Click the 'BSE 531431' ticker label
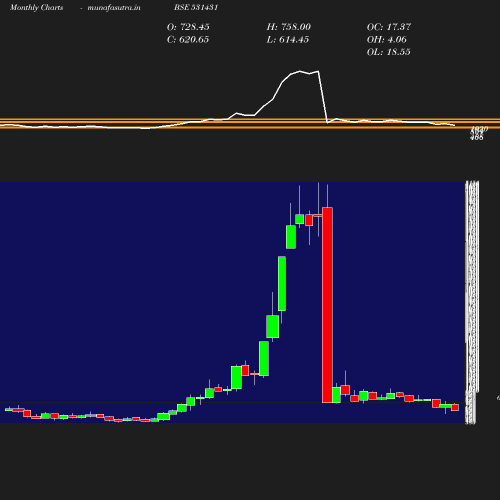The height and width of the screenshot is (500, 500). point(196,7)
